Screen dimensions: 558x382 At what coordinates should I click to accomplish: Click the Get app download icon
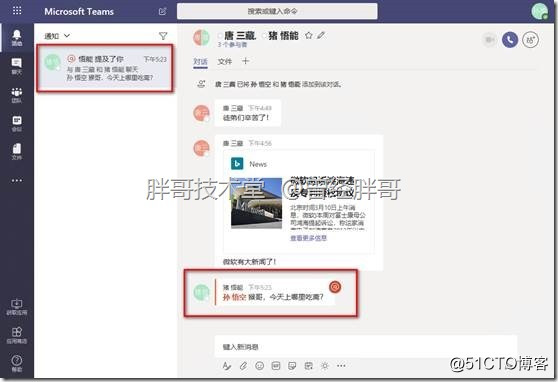coord(17,307)
